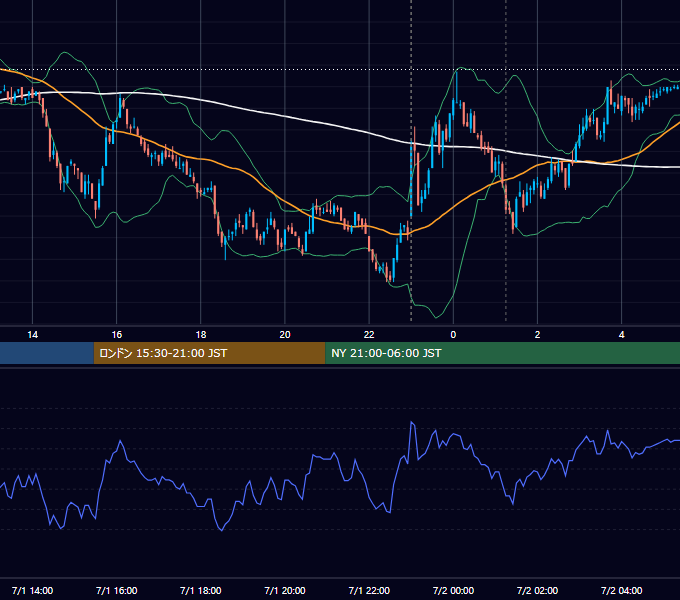This screenshot has height=600, width=680.
Task: Click the '7/1 16:00' date label
Action: (117, 590)
